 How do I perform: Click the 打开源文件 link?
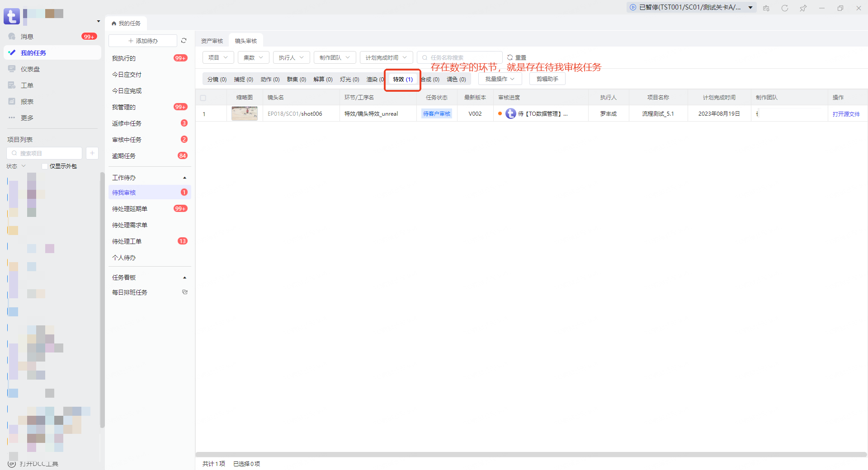(846, 114)
